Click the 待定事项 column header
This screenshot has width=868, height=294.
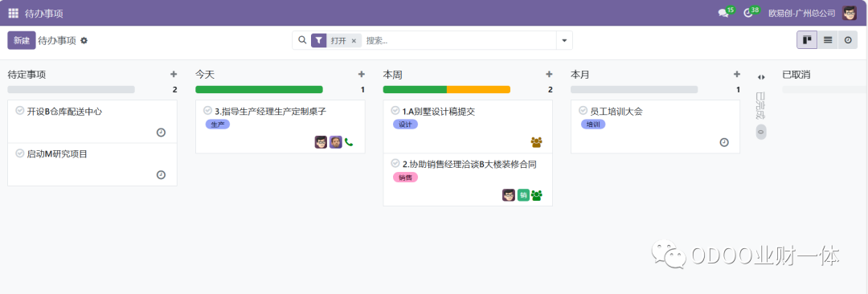tap(27, 74)
